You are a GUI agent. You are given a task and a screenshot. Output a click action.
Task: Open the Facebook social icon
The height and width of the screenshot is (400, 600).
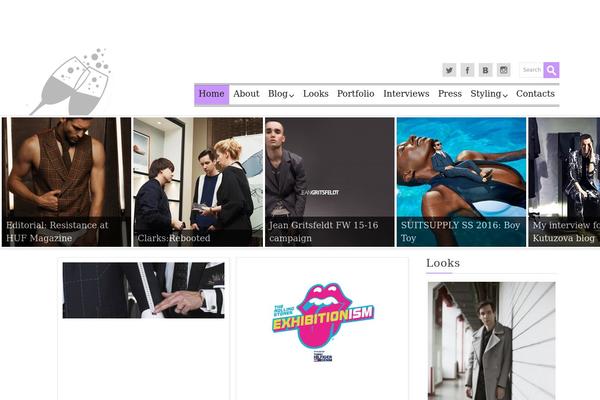tap(467, 70)
